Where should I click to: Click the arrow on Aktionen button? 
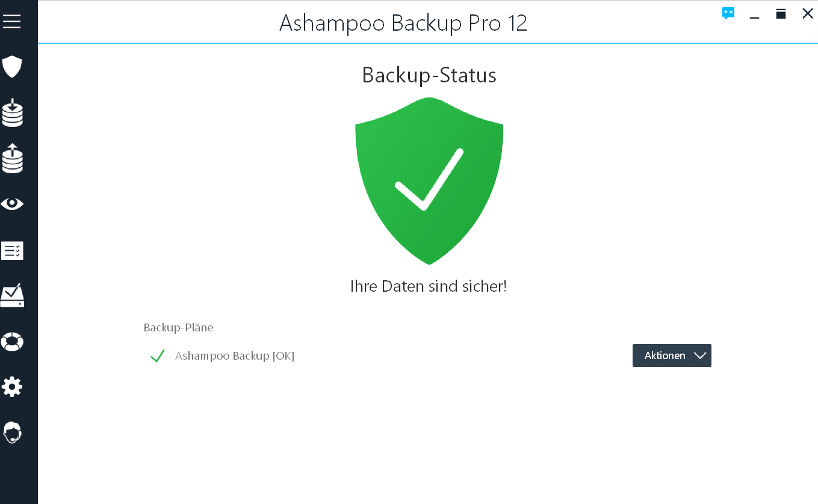[x=699, y=355]
